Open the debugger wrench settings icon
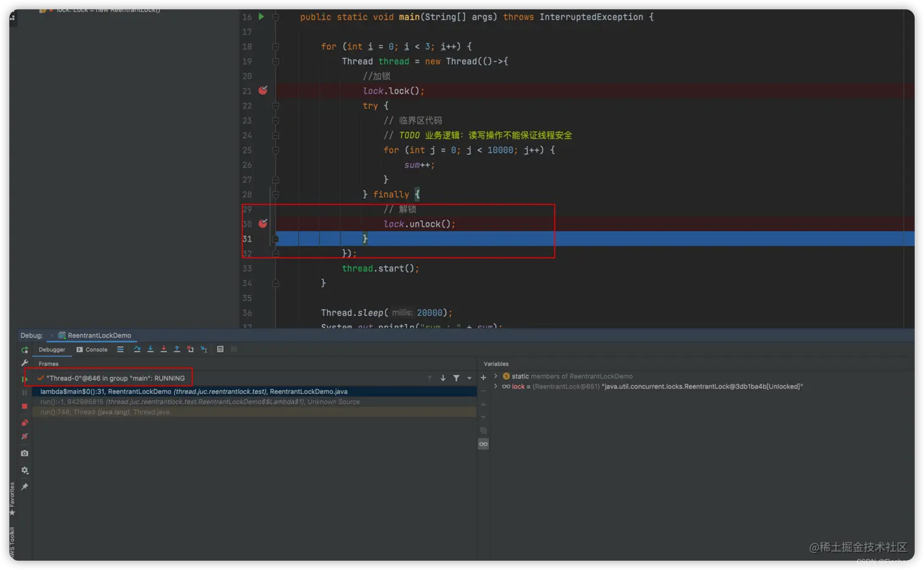924x570 pixels. pyautogui.click(x=24, y=363)
